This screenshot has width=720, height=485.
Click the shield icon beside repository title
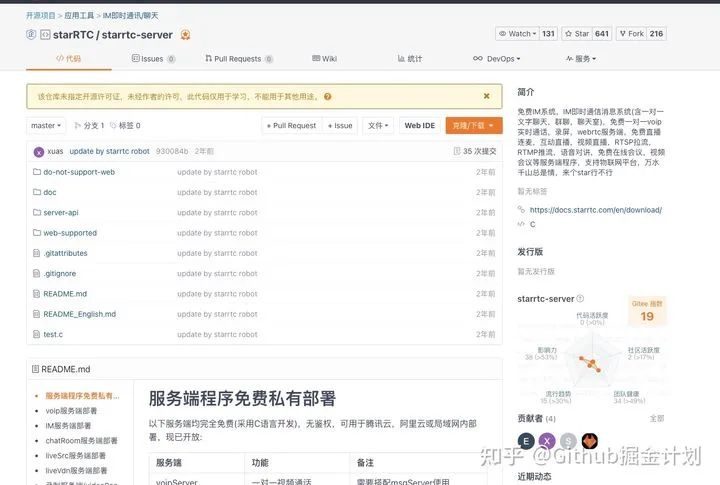click(x=31, y=34)
